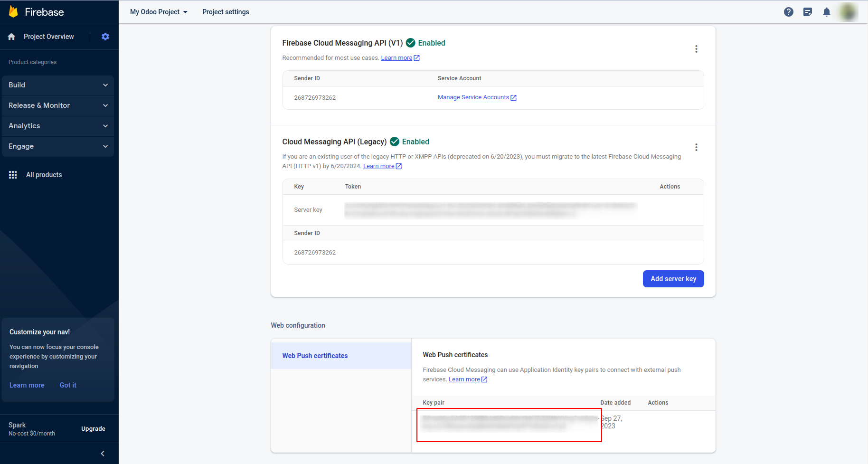
Task: Expand the Engage category
Action: [x=58, y=146]
